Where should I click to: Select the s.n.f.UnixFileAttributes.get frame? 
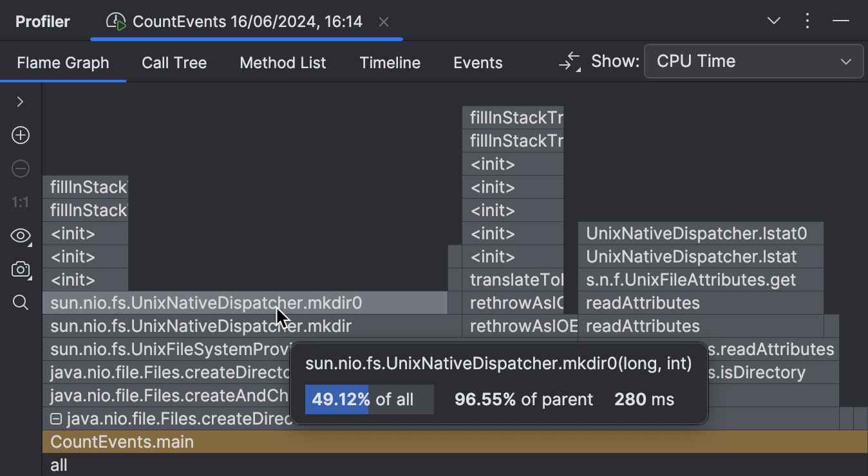(701, 280)
